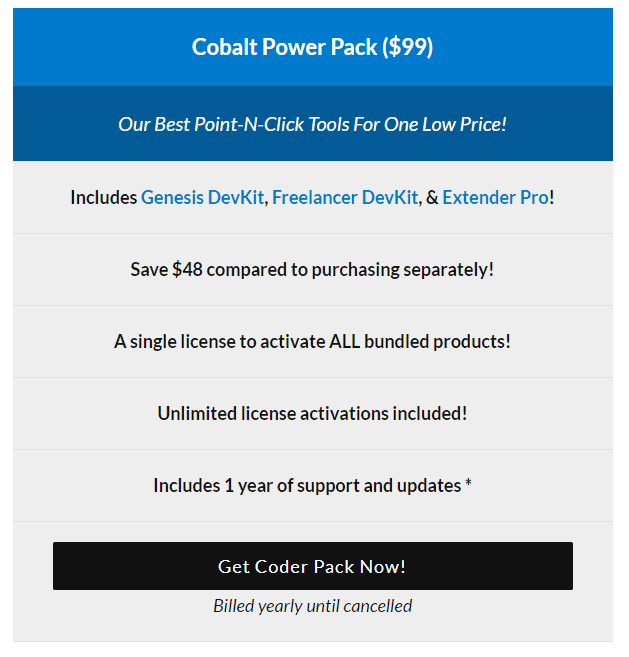Click the Extender Pro link

pos(495,198)
